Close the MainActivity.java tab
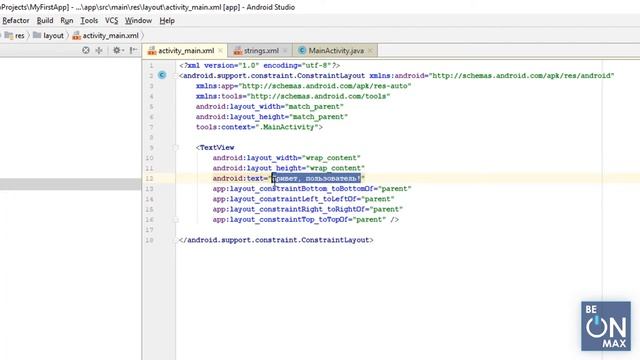Screen dimensions: 640x360 [370, 51]
